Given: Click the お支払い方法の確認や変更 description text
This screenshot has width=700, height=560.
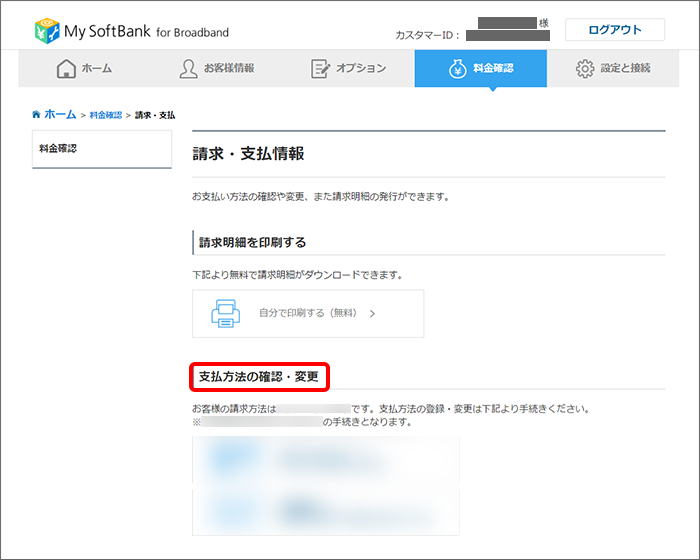Looking at the screenshot, I should tap(321, 196).
